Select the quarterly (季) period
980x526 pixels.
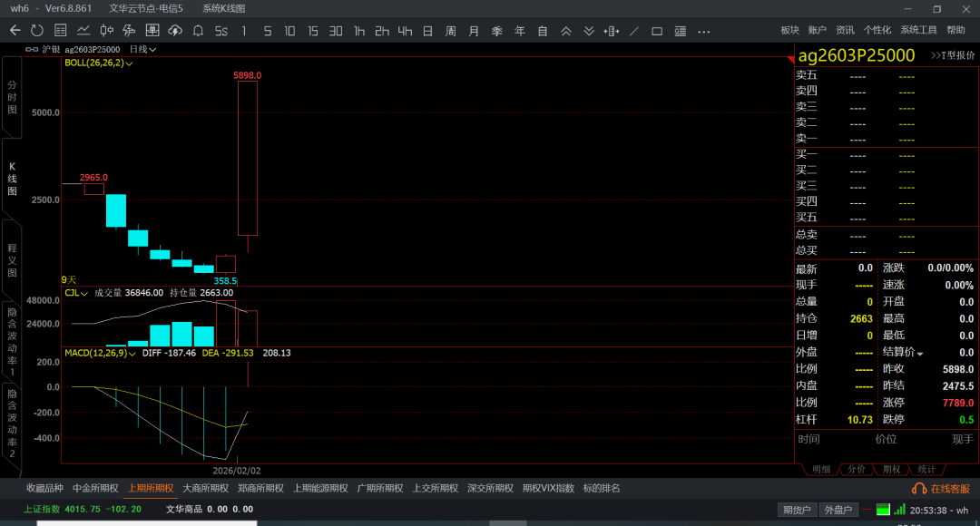[497, 31]
